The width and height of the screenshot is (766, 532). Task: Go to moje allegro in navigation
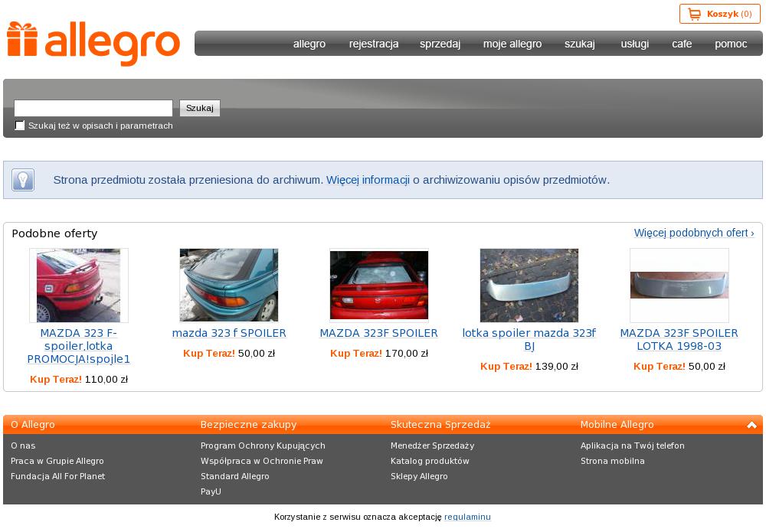pyautogui.click(x=512, y=44)
